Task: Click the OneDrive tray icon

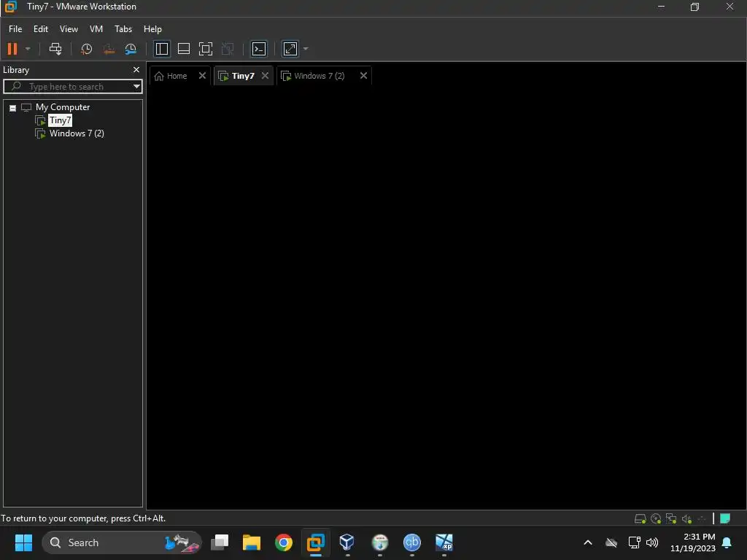Action: point(611,542)
